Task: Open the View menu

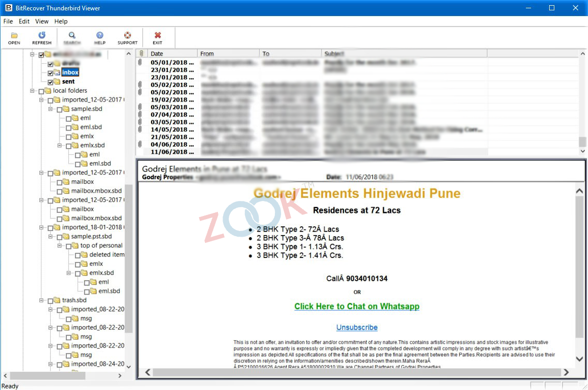Action: point(41,21)
